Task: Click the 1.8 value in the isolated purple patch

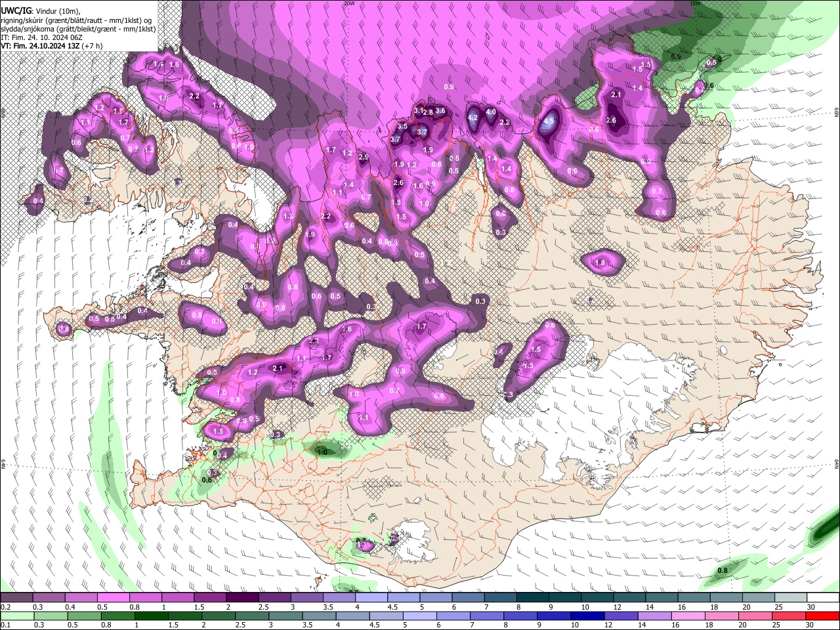Action: (x=600, y=263)
